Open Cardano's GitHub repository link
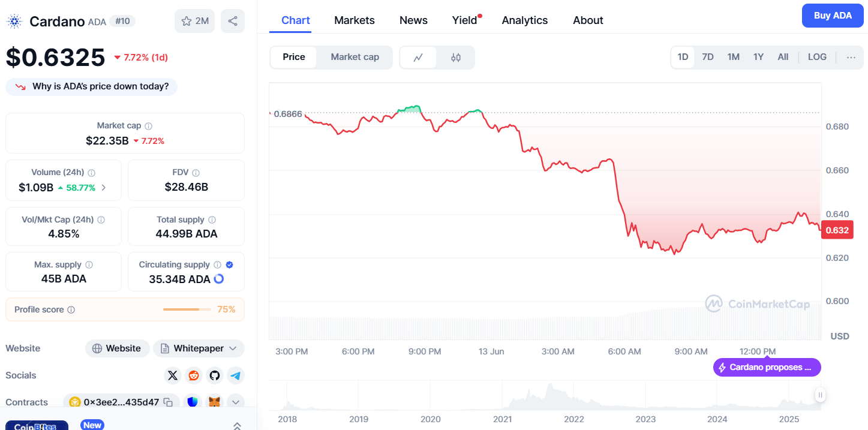The image size is (868, 430). coord(215,375)
